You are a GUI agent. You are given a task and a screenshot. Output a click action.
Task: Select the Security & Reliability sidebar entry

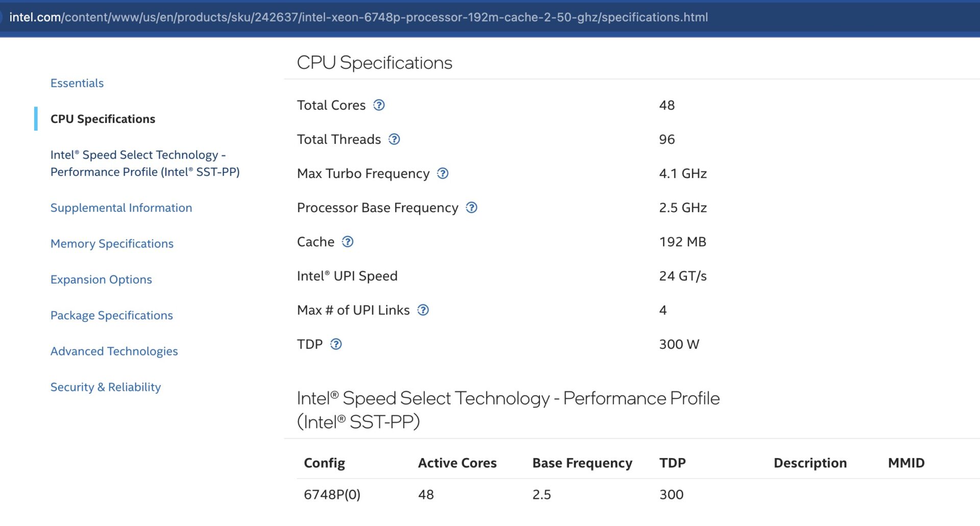click(105, 387)
